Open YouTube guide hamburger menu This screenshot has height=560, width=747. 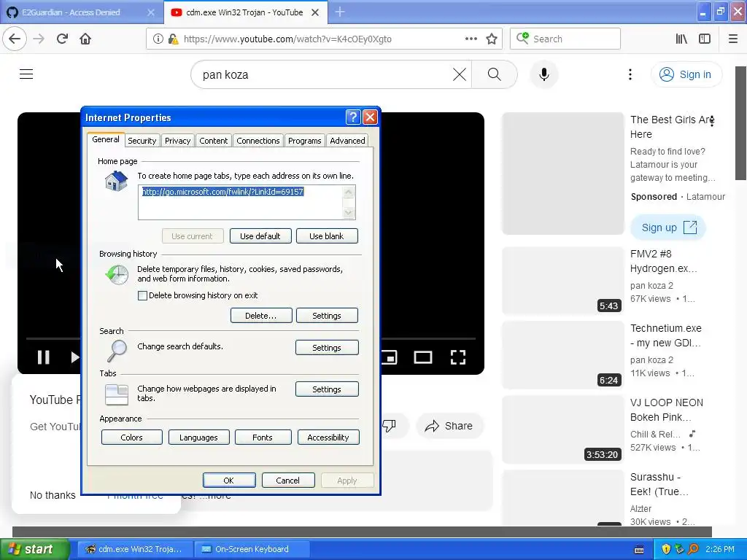[26, 74]
